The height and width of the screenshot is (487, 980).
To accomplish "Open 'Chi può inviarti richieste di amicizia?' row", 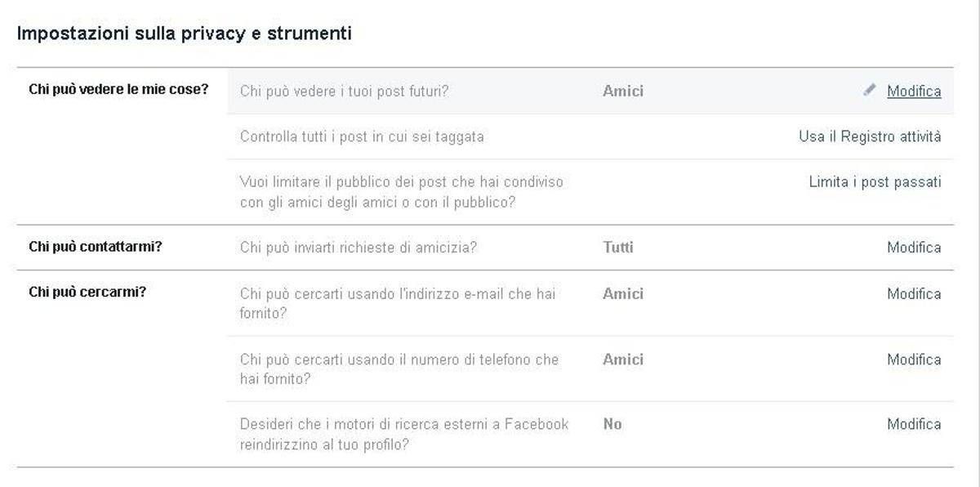I will click(590, 248).
